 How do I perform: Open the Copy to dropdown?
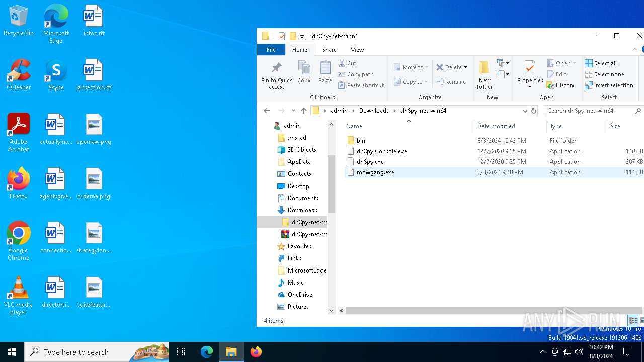click(411, 82)
